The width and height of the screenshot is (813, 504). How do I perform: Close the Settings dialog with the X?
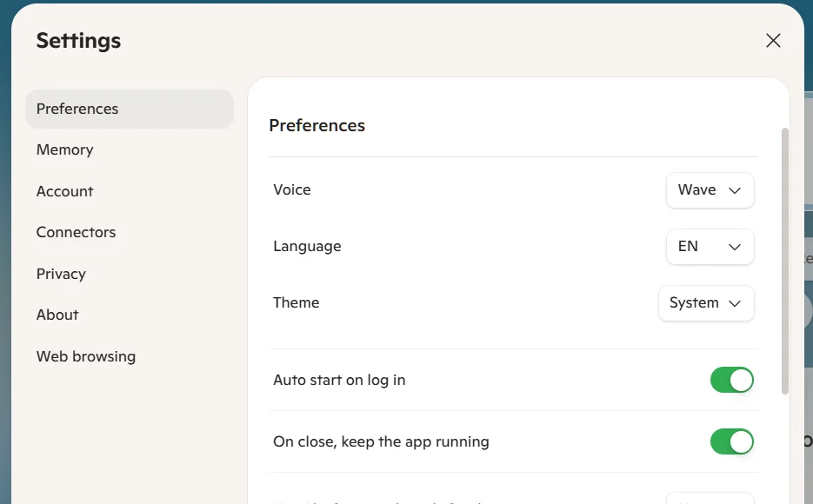pos(773,40)
